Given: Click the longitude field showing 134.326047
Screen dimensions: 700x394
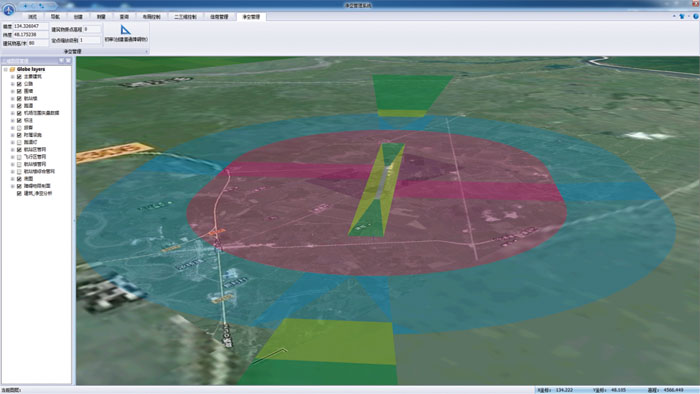Looking at the screenshot, I should pos(30,26).
